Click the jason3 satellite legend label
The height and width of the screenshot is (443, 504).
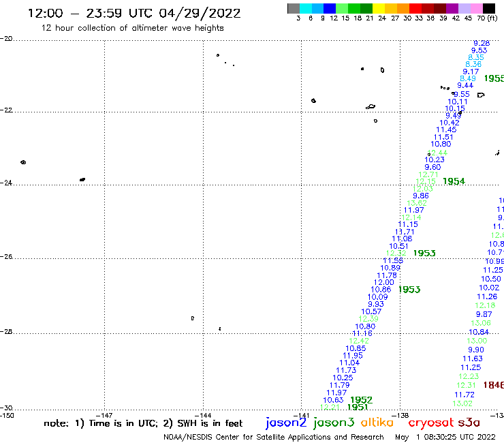coord(334,423)
